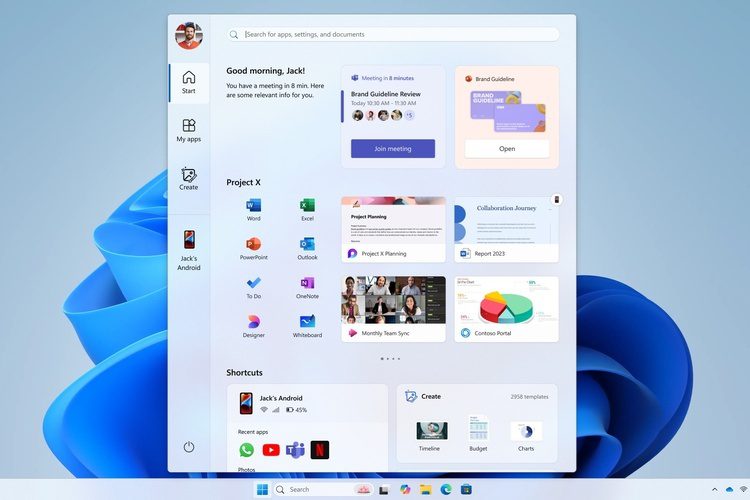Viewport: 750px width, 500px height.
Task: Open Jack's Android in the sidebar
Action: click(x=188, y=250)
